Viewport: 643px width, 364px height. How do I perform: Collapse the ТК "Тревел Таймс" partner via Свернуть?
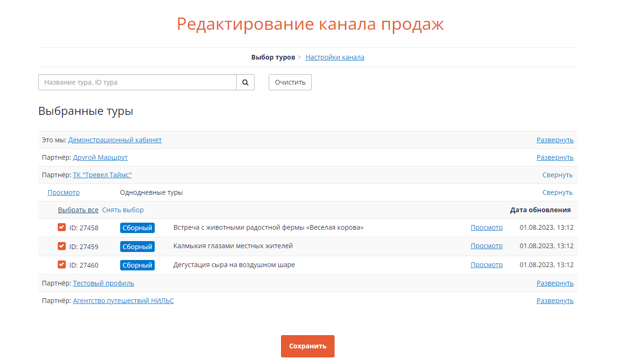557,175
